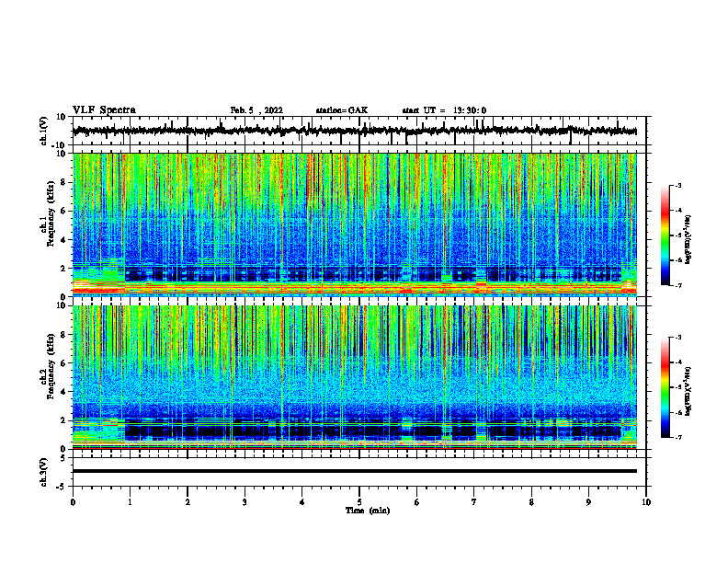Select the date text "Feb. 5 , 2022"
This screenshot has width=728, height=563.
(x=256, y=110)
